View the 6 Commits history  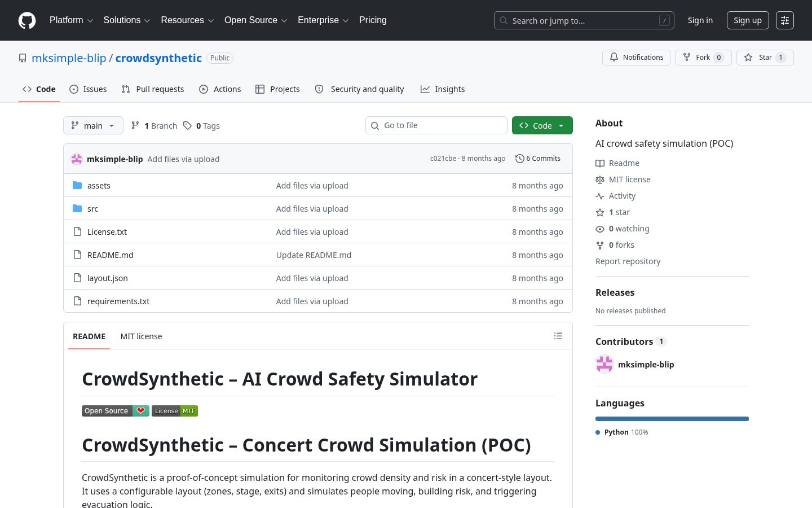(538, 159)
